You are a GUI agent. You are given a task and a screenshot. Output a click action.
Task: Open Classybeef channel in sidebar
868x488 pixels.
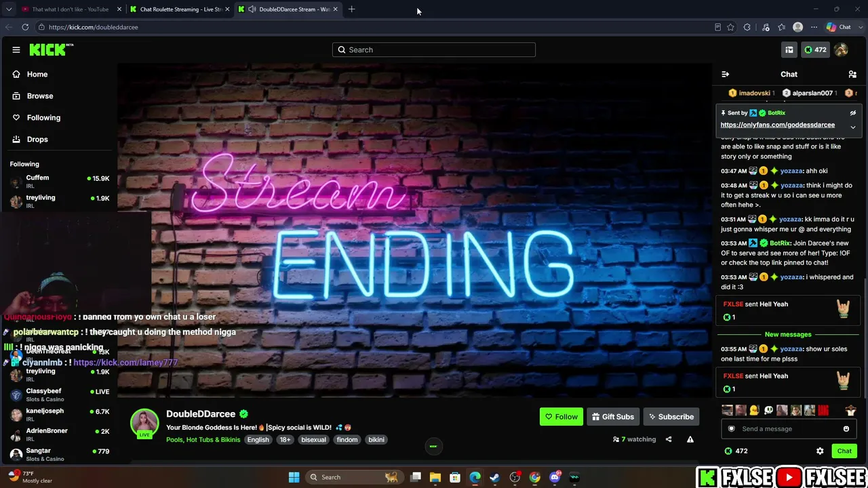click(59, 394)
